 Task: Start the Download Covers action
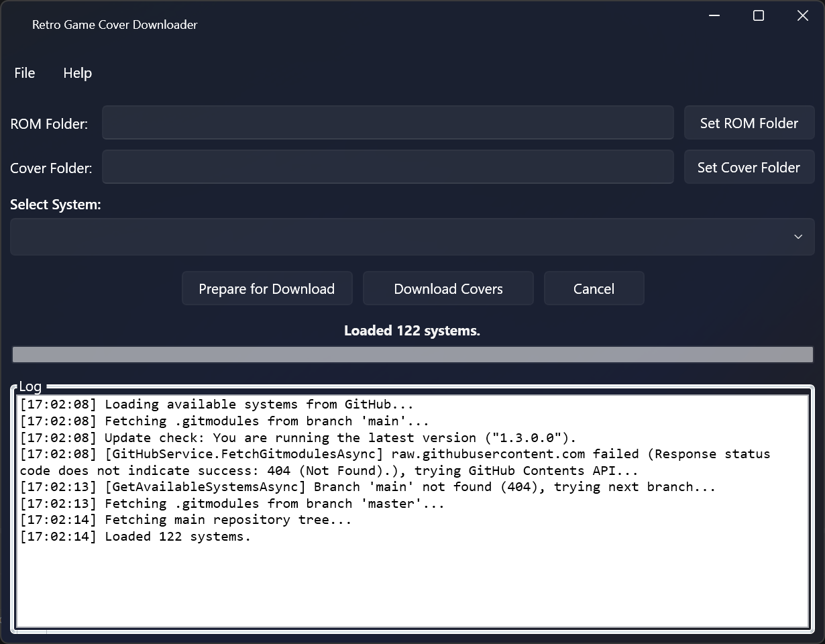(x=448, y=288)
